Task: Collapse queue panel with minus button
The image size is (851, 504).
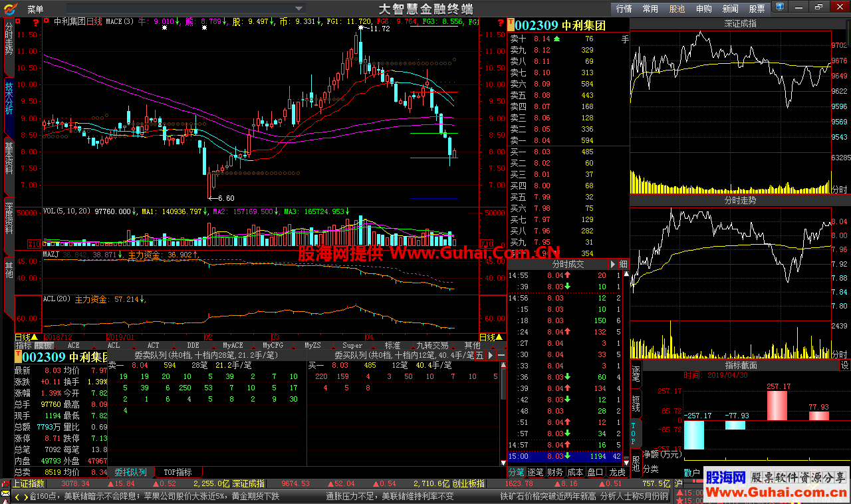Action: [501, 356]
